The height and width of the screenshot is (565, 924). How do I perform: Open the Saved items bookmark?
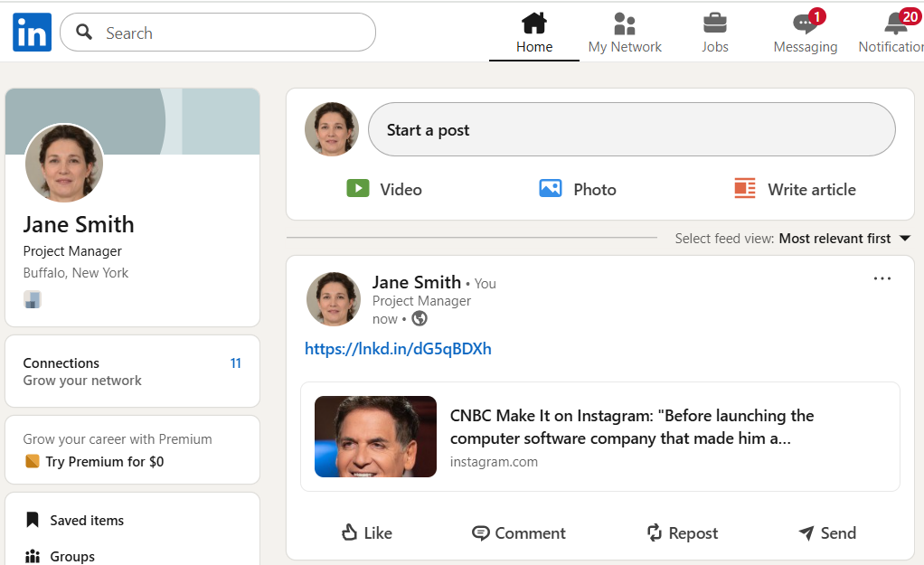click(x=33, y=520)
